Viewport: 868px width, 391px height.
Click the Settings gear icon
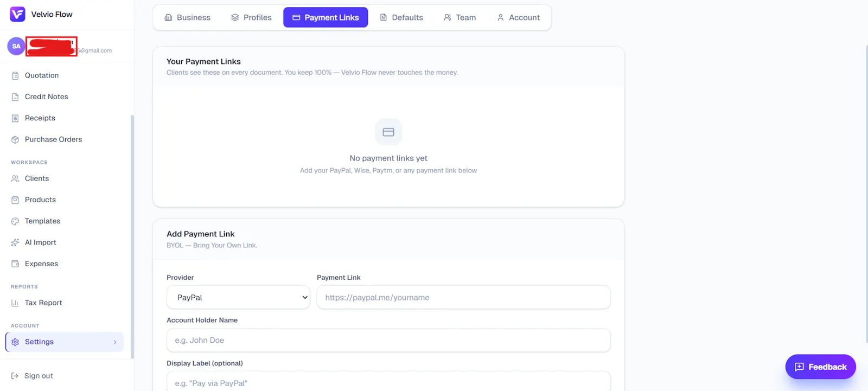pos(15,342)
